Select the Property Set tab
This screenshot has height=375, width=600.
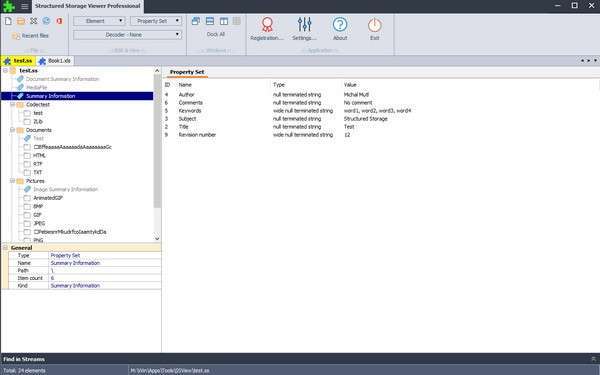pos(187,72)
